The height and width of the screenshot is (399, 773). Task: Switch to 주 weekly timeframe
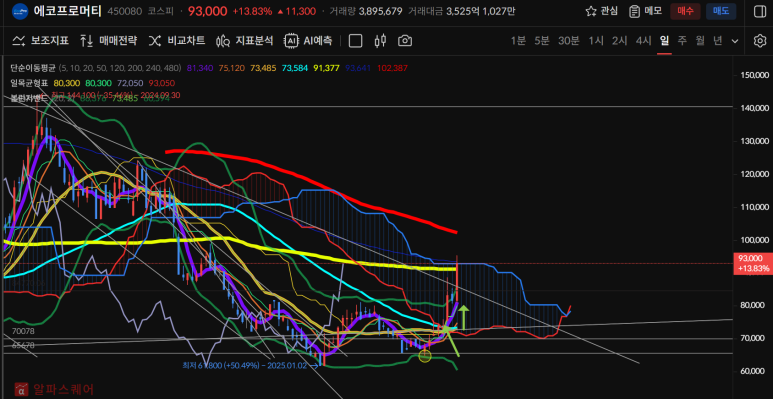click(x=682, y=41)
